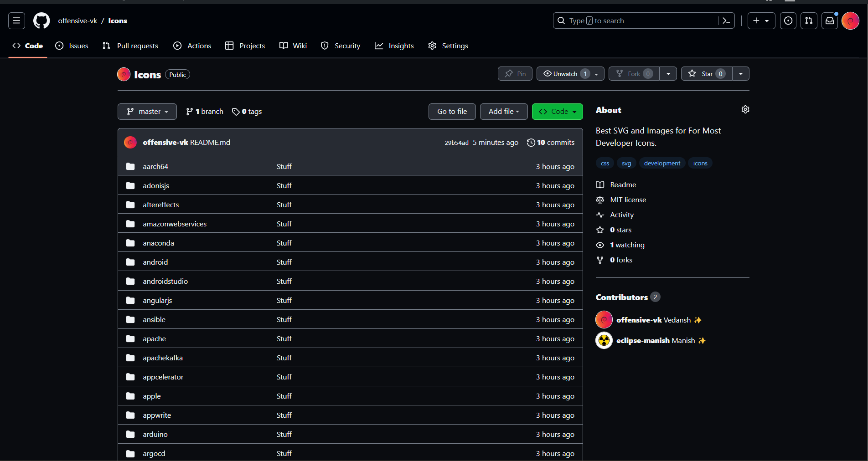Open the Create new plus dropdown

[x=761, y=20]
